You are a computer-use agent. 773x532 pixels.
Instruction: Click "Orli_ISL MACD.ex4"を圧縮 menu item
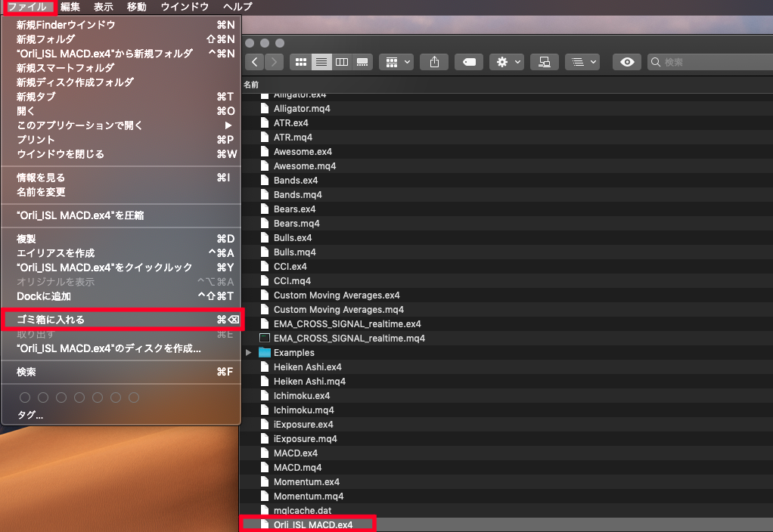click(x=80, y=215)
